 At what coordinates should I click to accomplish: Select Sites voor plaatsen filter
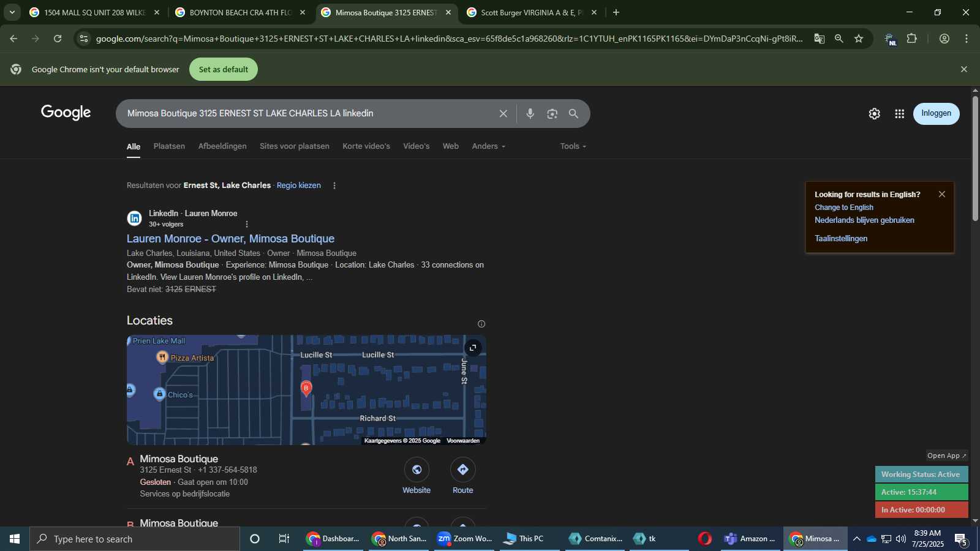pos(295,146)
